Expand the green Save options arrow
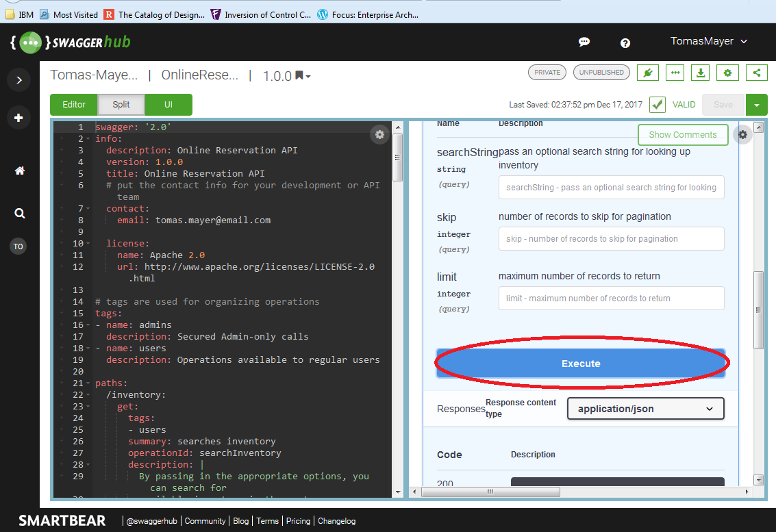776x532 pixels. coord(756,105)
